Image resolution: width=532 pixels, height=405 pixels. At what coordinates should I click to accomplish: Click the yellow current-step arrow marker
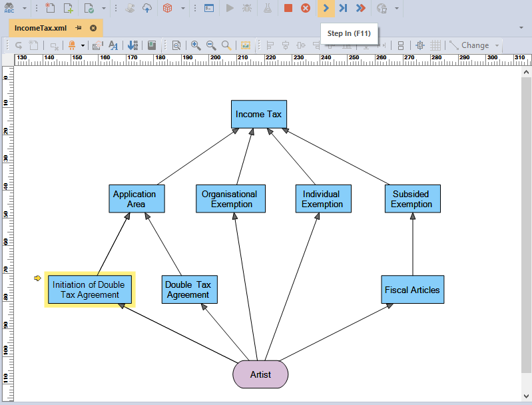pyautogui.click(x=37, y=278)
